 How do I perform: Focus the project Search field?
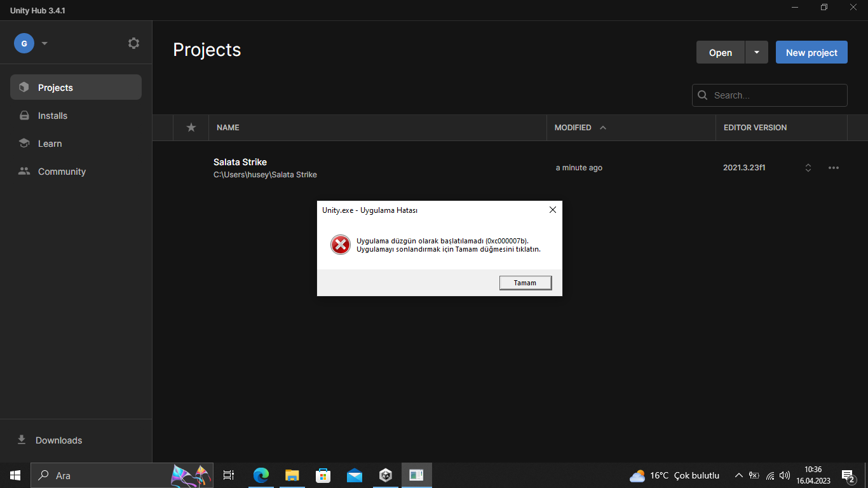tap(770, 95)
